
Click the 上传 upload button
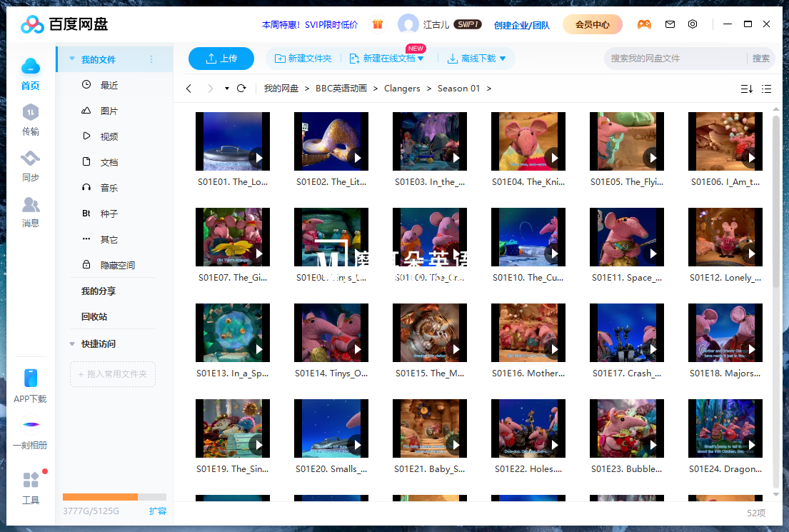221,59
